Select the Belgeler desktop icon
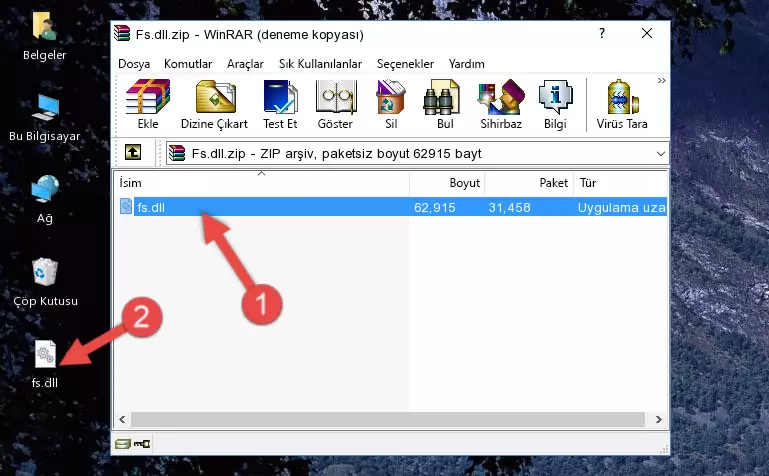Viewport: 769px width, 476px height. click(44, 37)
